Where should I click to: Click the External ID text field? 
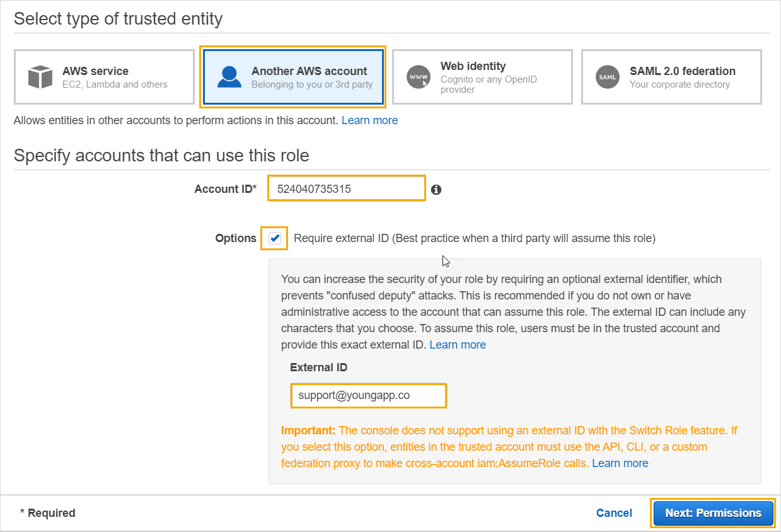pyautogui.click(x=369, y=396)
